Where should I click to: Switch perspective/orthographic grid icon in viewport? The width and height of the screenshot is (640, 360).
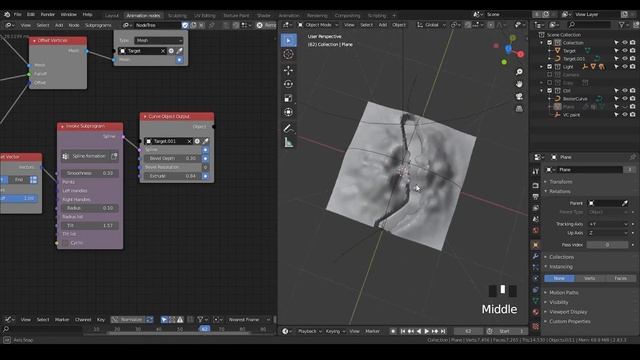519,109
